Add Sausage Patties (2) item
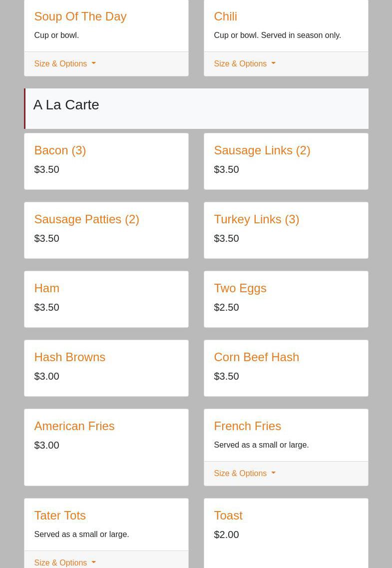The width and height of the screenshot is (392, 568). click(86, 219)
